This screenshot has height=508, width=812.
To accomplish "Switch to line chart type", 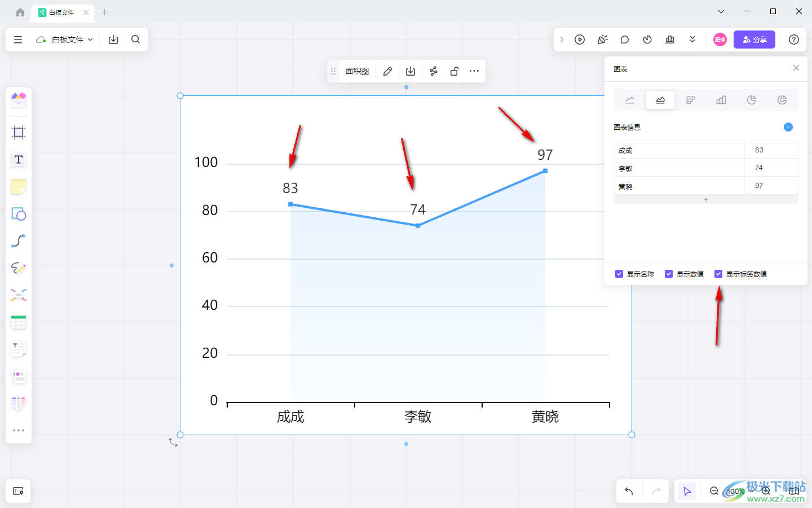I will tap(630, 100).
